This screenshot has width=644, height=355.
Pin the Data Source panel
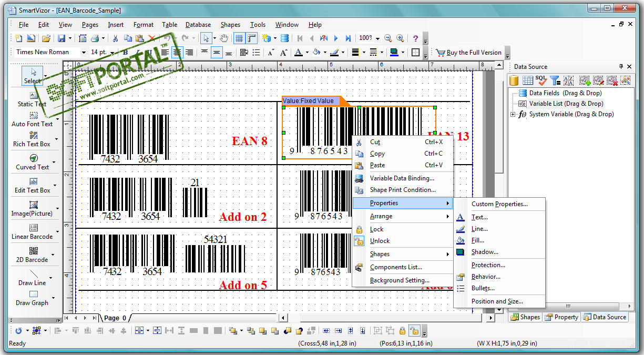pyautogui.click(x=621, y=67)
